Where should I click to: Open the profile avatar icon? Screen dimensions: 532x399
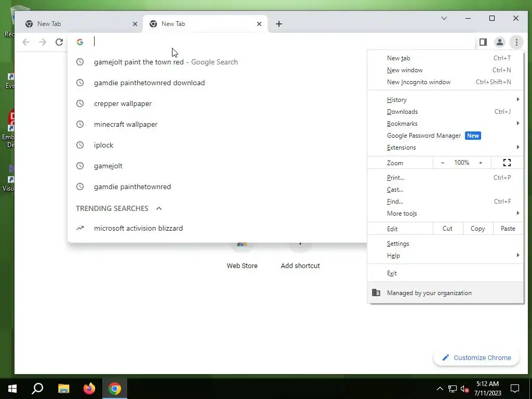(x=500, y=42)
